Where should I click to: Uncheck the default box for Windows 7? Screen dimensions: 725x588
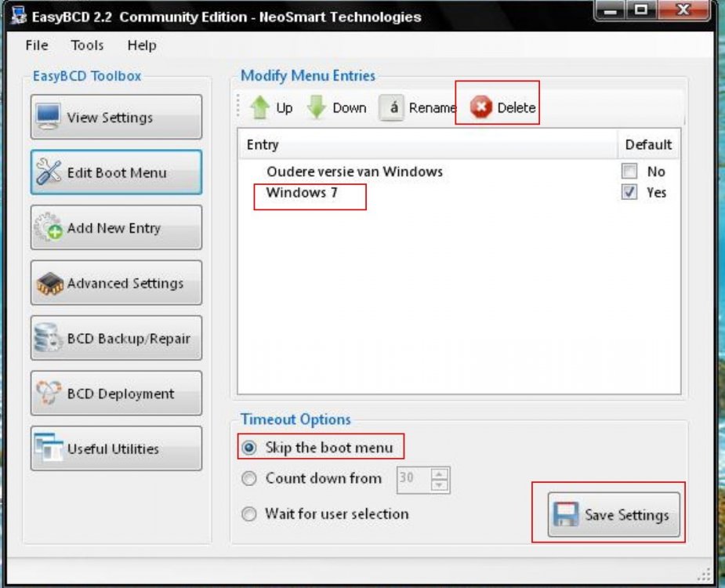pyautogui.click(x=629, y=192)
